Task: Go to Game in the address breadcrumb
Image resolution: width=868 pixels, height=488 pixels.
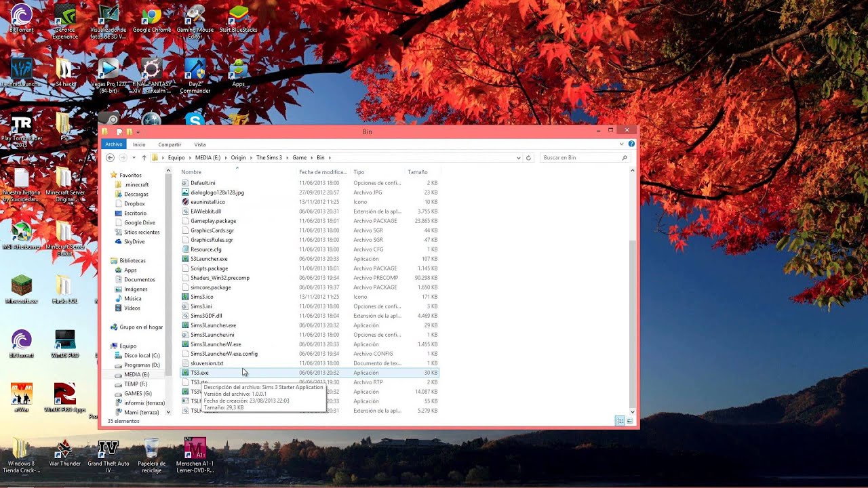Action: point(299,157)
